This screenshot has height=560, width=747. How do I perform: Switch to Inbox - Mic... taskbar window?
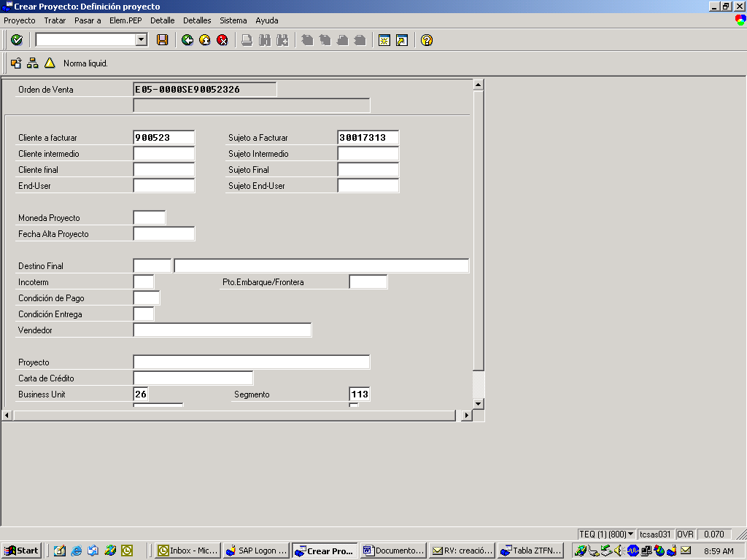tap(187, 551)
